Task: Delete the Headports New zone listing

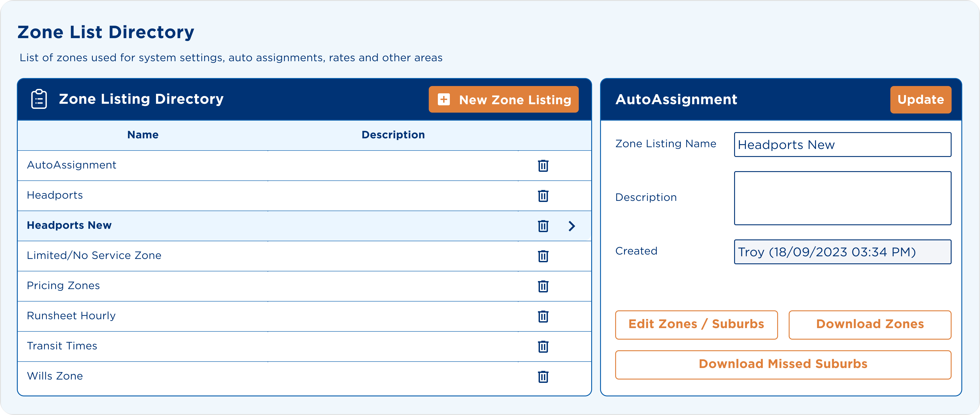Action: pos(543,226)
